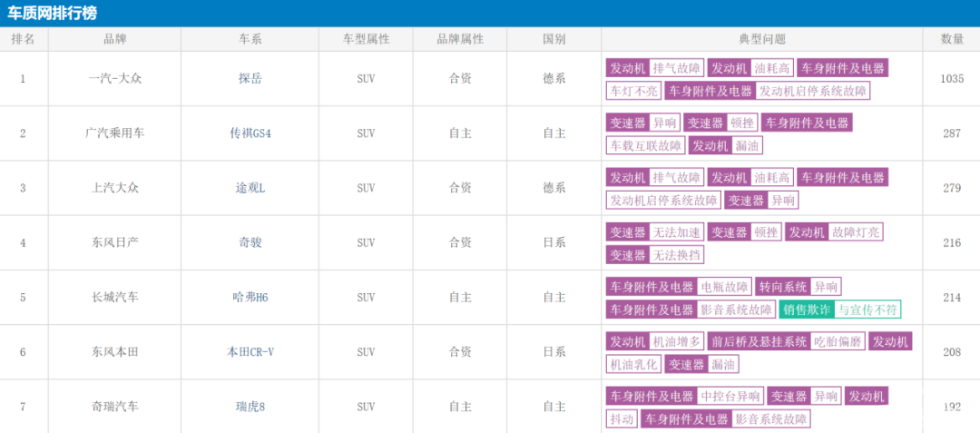The height and width of the screenshot is (433, 980).
Task: Click 变速器 异响 tag in 途观L row
Action: [x=761, y=200]
